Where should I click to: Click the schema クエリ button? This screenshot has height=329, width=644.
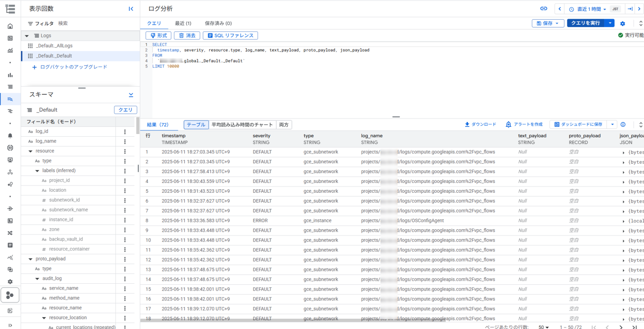click(126, 110)
